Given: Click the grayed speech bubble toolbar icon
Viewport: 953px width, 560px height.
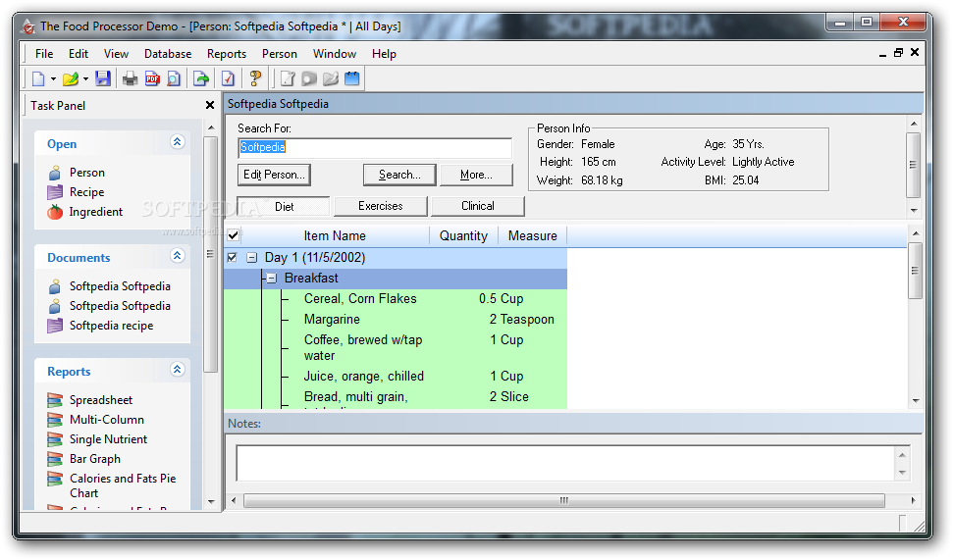Looking at the screenshot, I should point(309,78).
